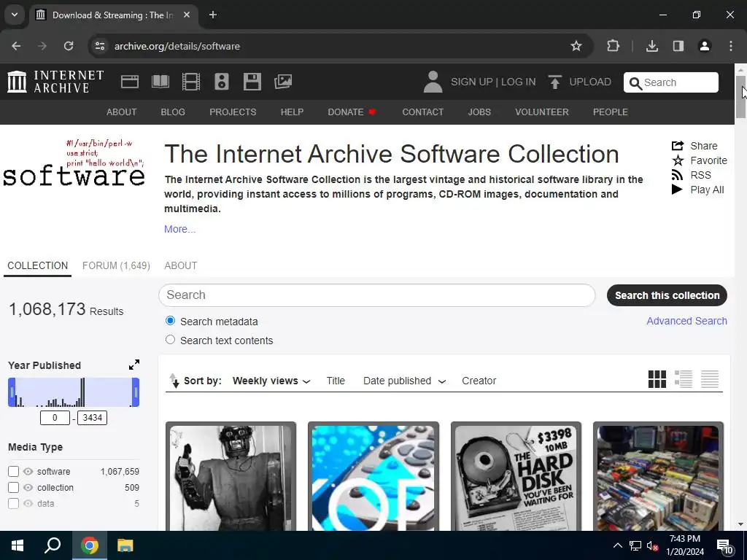Open Chrome three-dot menu

pos(731,46)
